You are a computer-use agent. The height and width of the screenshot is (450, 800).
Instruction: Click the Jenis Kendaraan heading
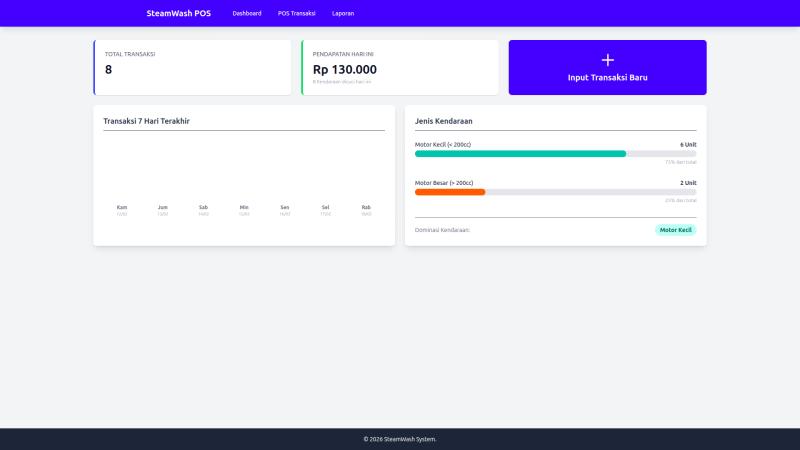[x=444, y=121]
